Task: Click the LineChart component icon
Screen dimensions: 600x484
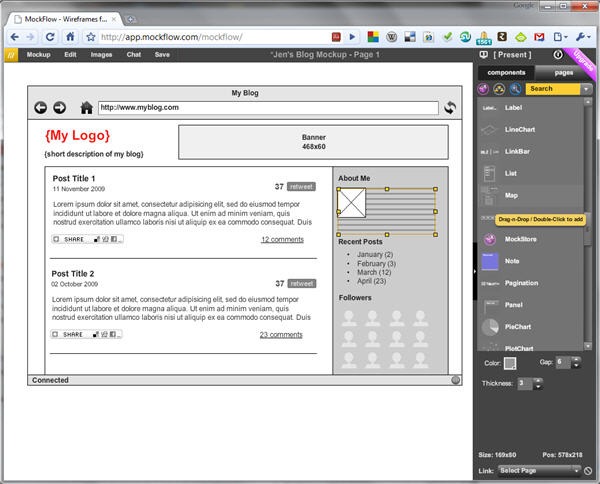Action: coord(489,129)
